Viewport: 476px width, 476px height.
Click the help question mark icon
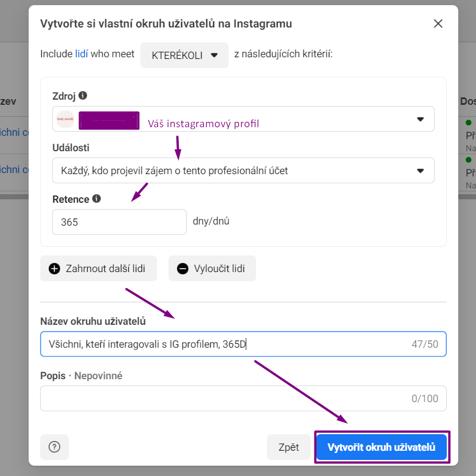(54, 447)
